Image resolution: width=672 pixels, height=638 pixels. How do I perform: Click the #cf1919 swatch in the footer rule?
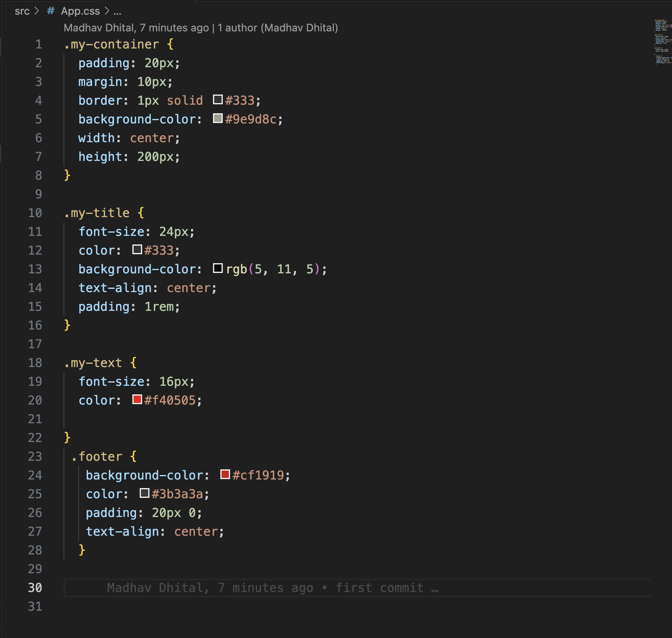coord(225,474)
